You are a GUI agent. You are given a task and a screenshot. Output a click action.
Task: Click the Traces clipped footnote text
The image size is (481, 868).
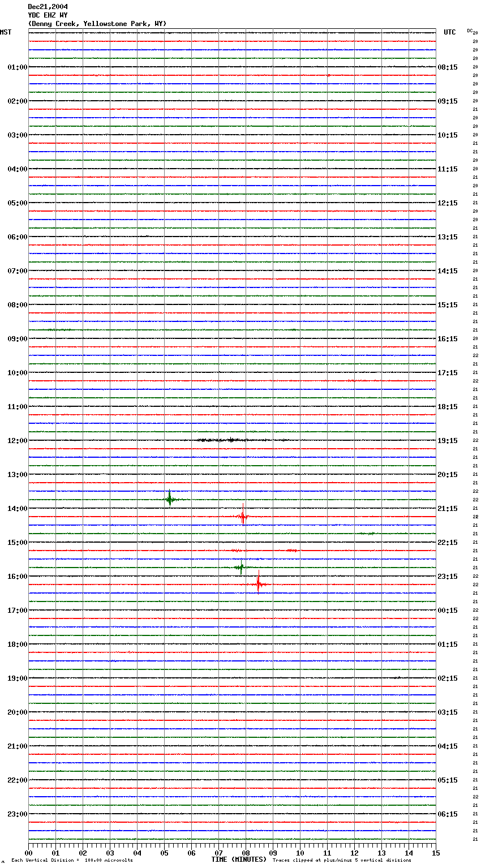[x=342, y=861]
